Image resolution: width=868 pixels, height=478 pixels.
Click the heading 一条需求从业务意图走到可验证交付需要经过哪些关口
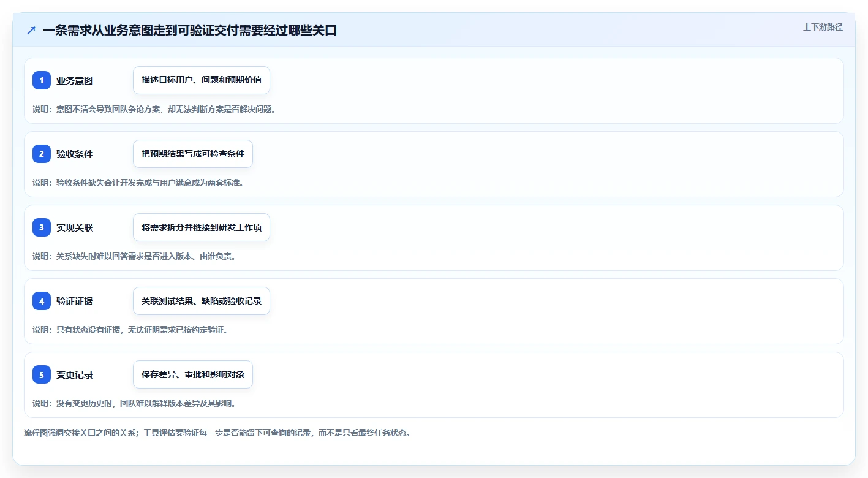click(190, 30)
